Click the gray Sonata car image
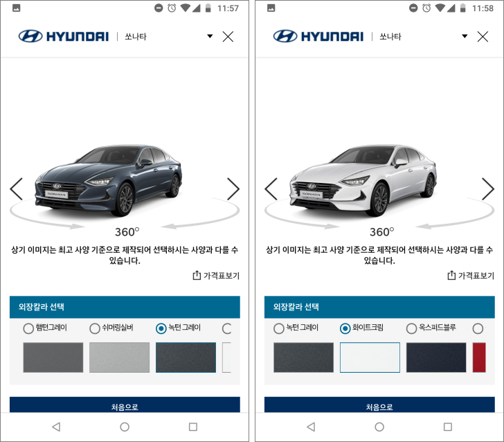 coord(109,180)
